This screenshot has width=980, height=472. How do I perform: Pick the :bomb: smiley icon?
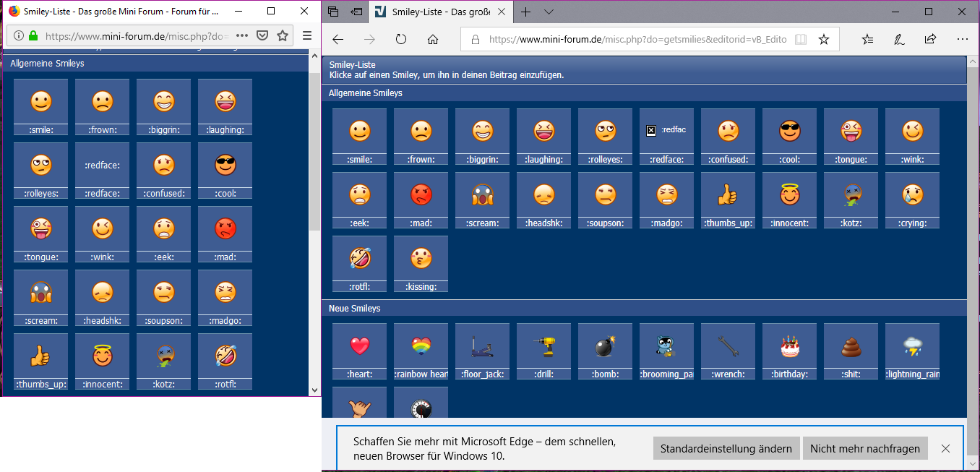(605, 346)
